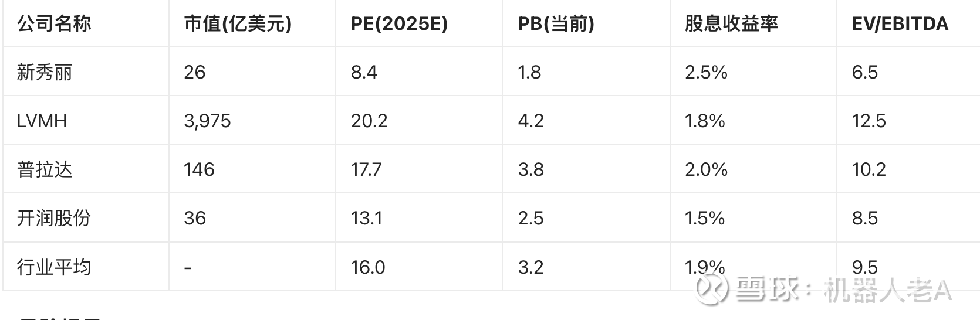
Task: Click the Xueqiu snowball watermark logo
Action: (x=711, y=288)
